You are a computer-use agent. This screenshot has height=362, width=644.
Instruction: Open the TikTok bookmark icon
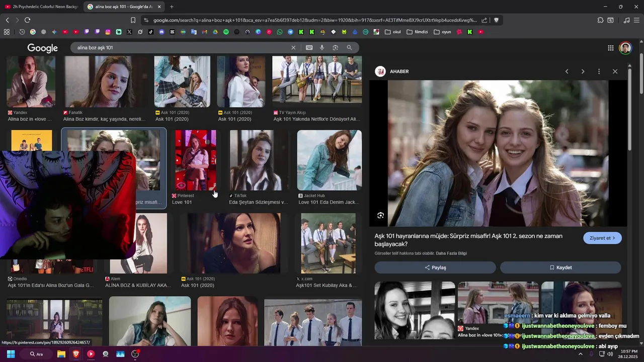[151, 32]
